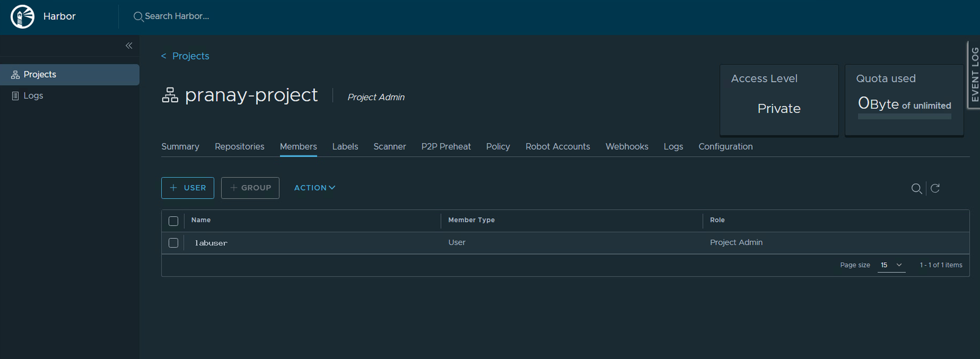The width and height of the screenshot is (980, 359).
Task: Go to the Scanner tab
Action: (390, 146)
